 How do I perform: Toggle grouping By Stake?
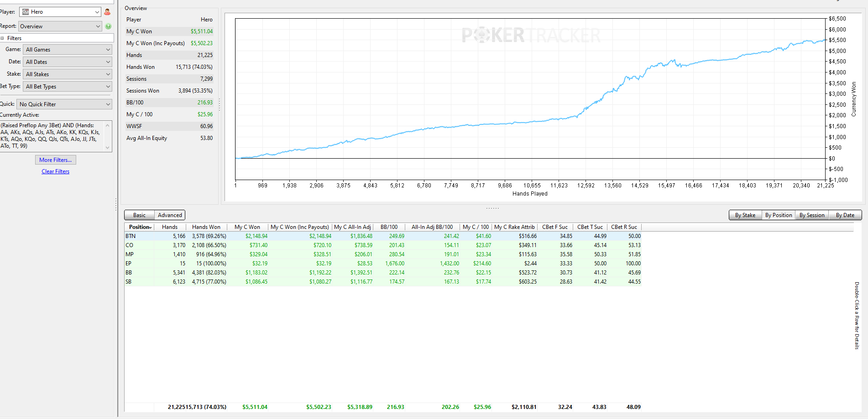[x=745, y=215]
